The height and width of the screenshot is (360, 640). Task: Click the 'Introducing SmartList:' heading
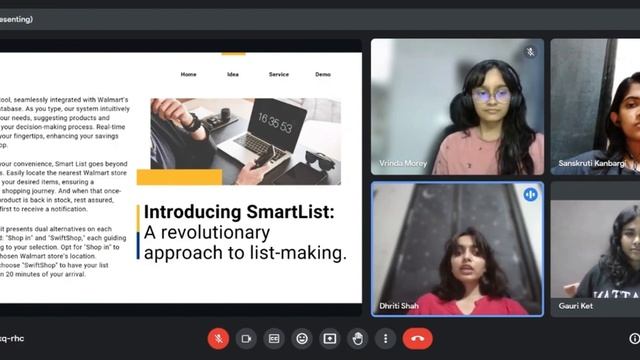(x=239, y=212)
